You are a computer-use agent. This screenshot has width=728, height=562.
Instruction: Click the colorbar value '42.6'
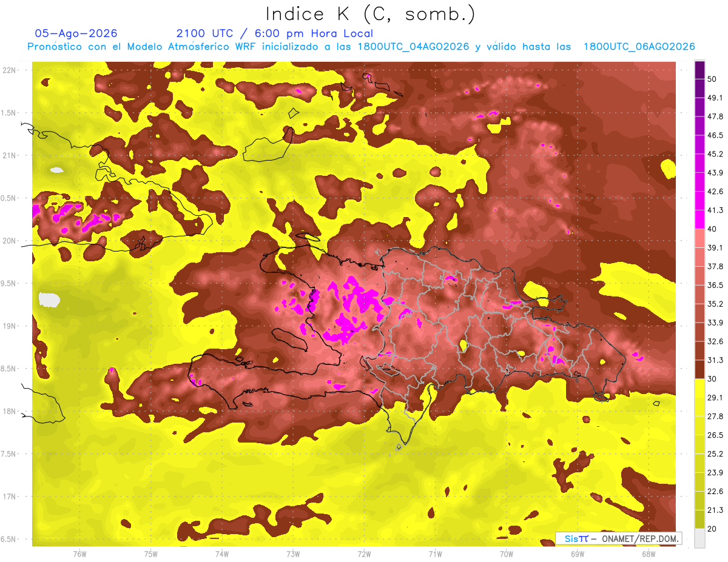[715, 192]
